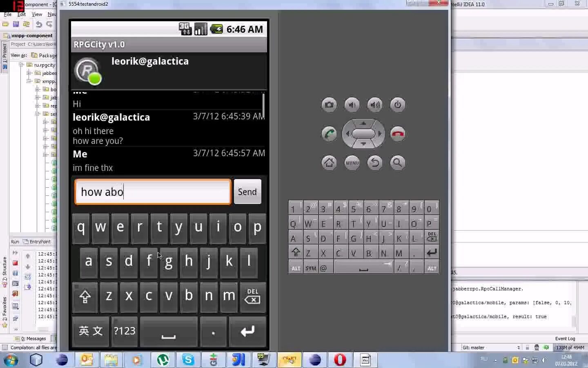Viewport: 588px width, 368px height.
Task: Expand the bo package node
Action: [x=38, y=89]
